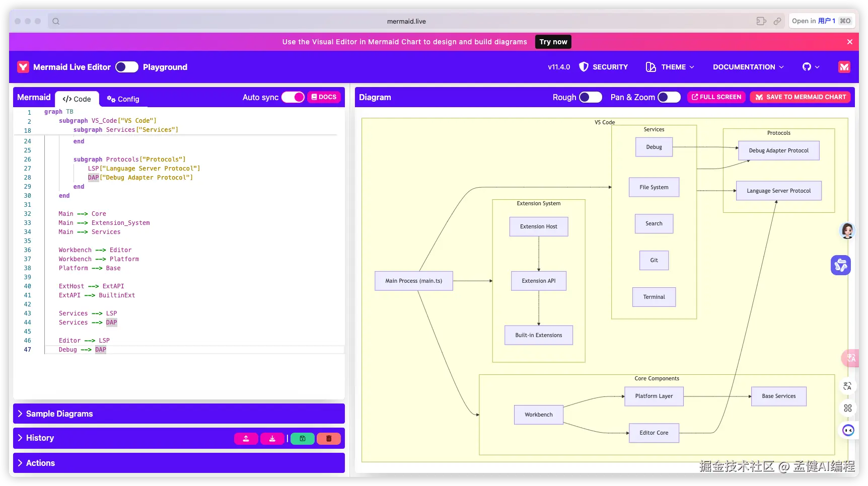
Task: Click the theme palette icon
Action: pyautogui.click(x=651, y=67)
